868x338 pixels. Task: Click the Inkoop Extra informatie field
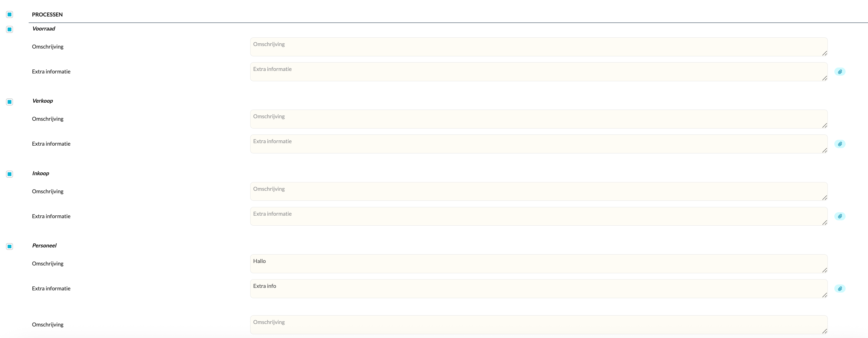coord(538,216)
